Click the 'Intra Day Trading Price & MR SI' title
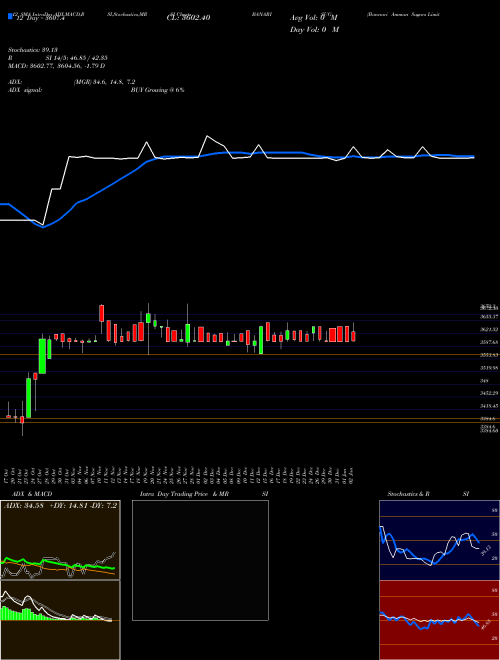 (x=204, y=494)
